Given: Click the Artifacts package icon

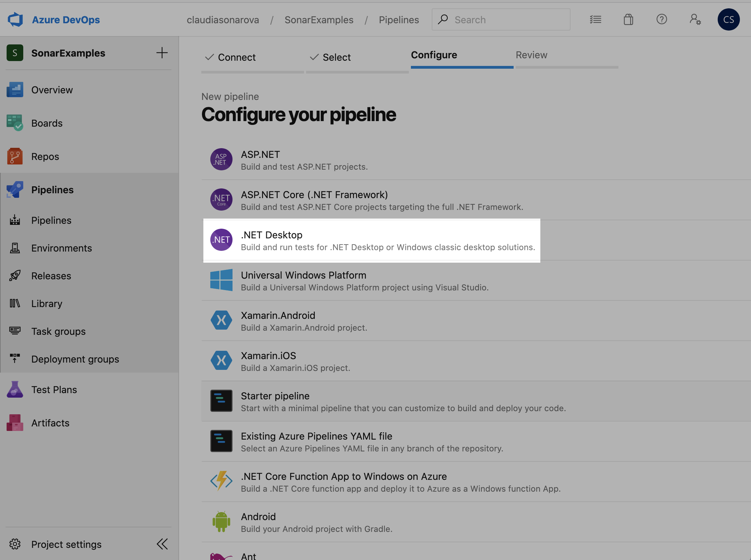Looking at the screenshot, I should coord(15,423).
